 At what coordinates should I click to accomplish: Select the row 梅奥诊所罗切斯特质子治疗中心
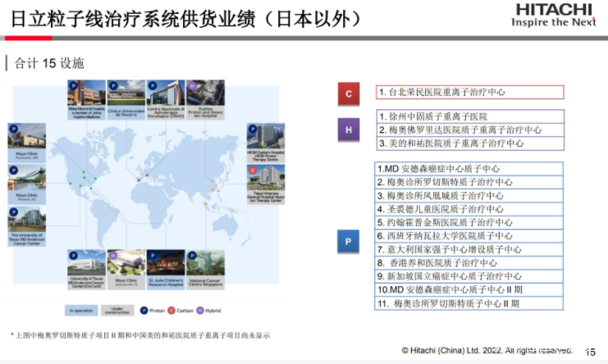pos(469,182)
